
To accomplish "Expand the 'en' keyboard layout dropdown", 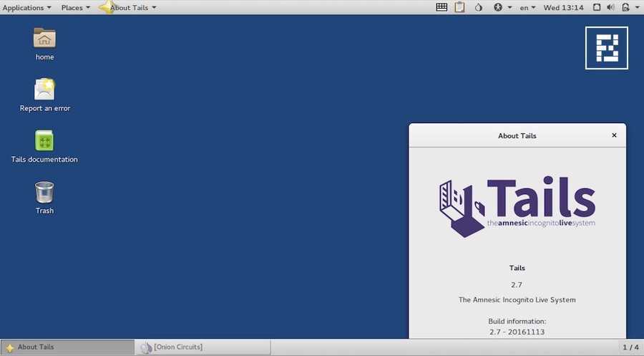I will (528, 7).
